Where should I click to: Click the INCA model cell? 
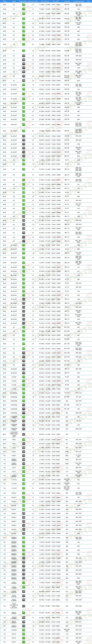14,448
